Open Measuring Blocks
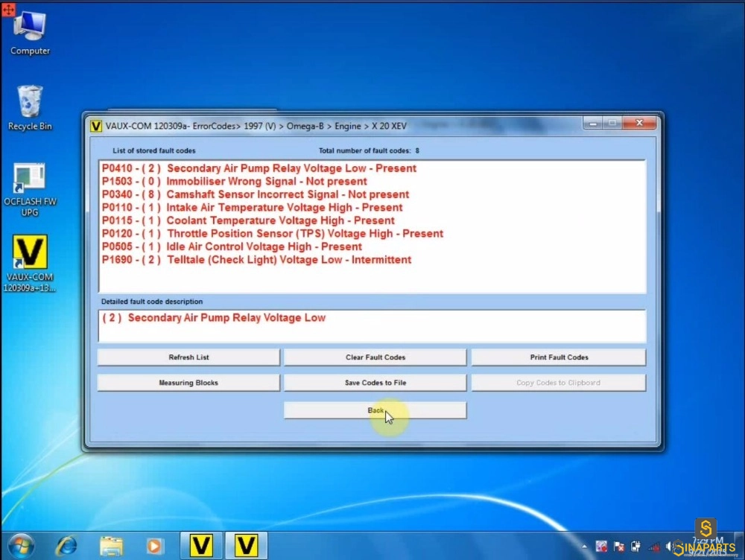Viewport: 745px width, 560px height. coord(188,383)
